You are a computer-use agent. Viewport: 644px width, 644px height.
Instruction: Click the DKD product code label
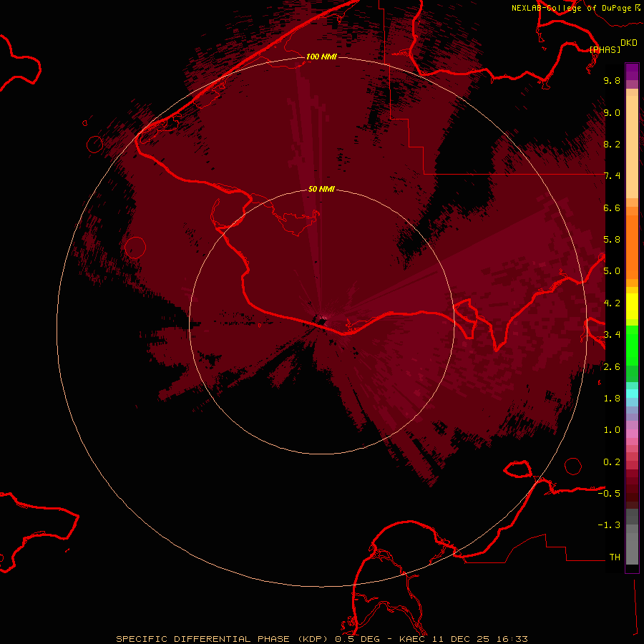pos(628,43)
